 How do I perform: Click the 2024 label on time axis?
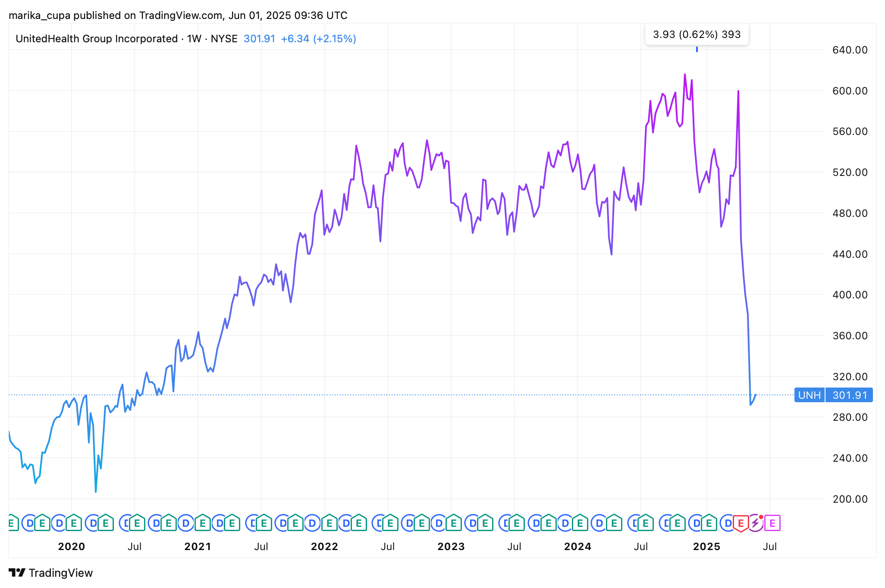(577, 547)
